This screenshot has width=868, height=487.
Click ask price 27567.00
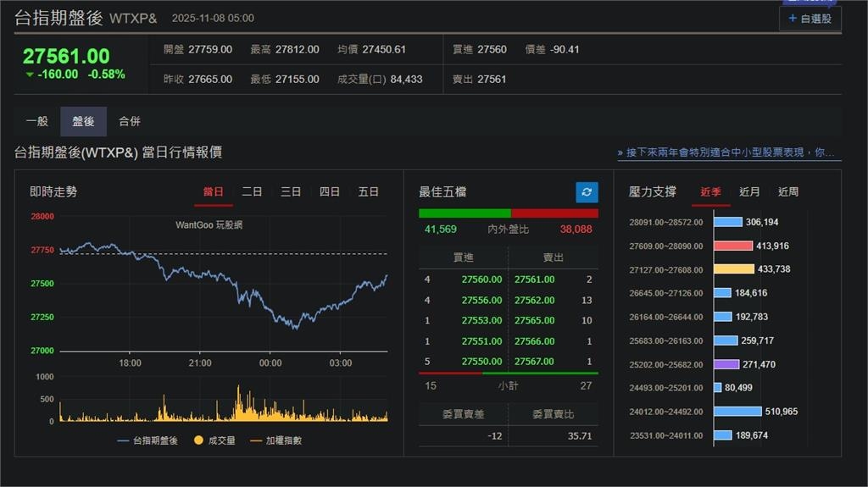[x=534, y=362]
